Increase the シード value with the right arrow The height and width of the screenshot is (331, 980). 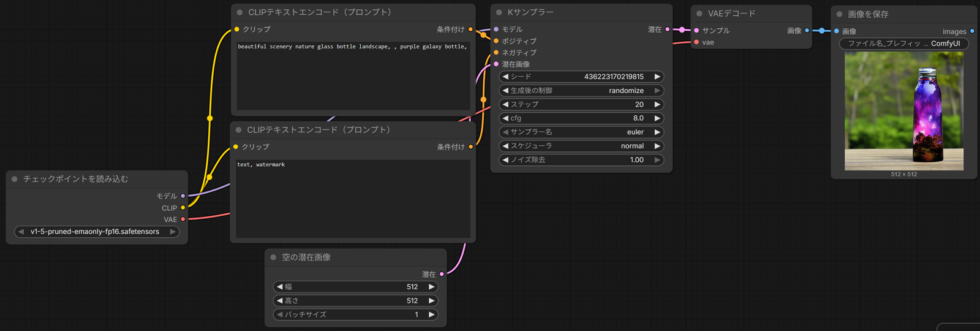[657, 77]
